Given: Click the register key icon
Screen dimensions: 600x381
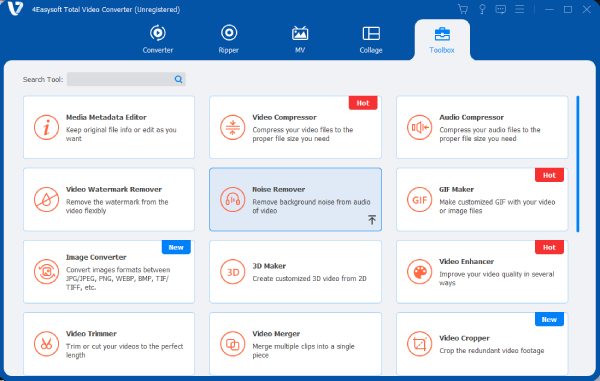Looking at the screenshot, I should 482,9.
